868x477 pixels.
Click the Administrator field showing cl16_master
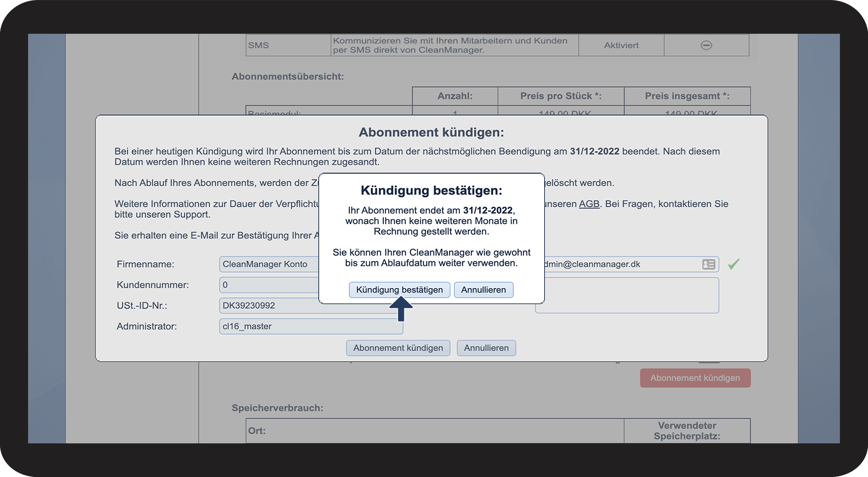coord(310,326)
